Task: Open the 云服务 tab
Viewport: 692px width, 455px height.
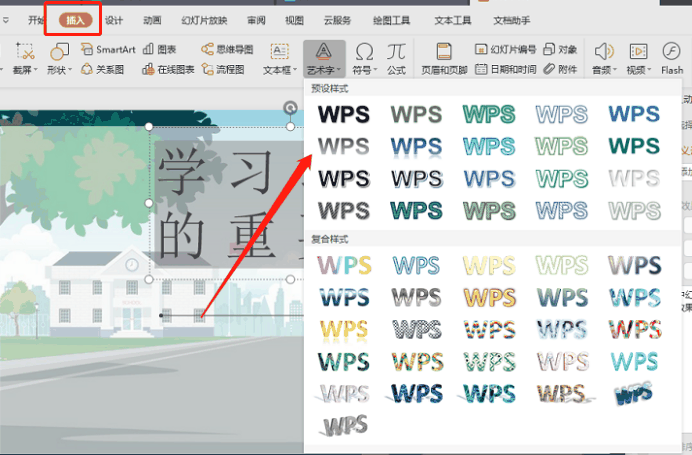Action: pos(337,20)
